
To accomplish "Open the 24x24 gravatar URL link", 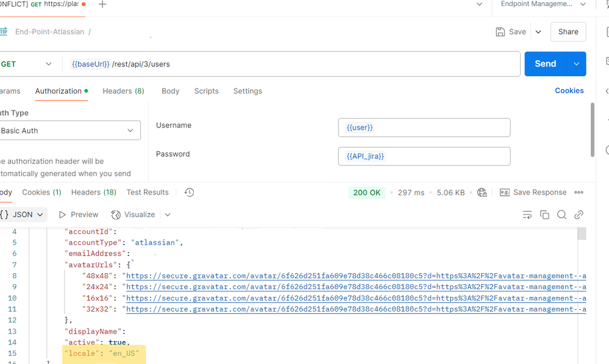I will [x=356, y=287].
